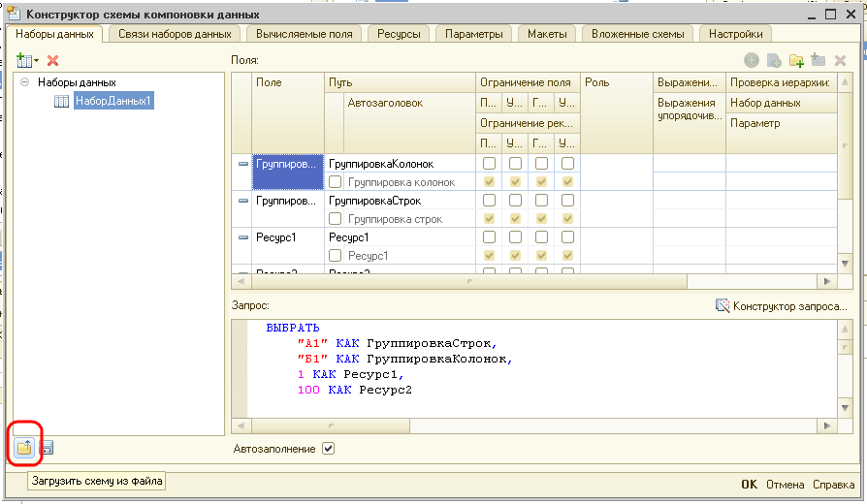This screenshot has width=867, height=504.
Task: Check the Группировка колонок auto-title checkbox
Action: 336,181
